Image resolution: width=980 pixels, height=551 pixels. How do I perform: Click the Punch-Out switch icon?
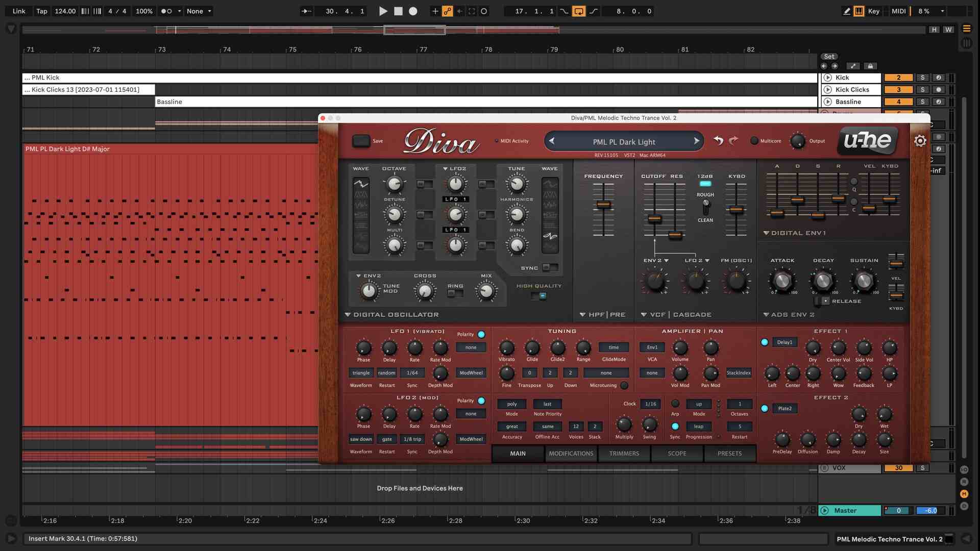pyautogui.click(x=594, y=11)
